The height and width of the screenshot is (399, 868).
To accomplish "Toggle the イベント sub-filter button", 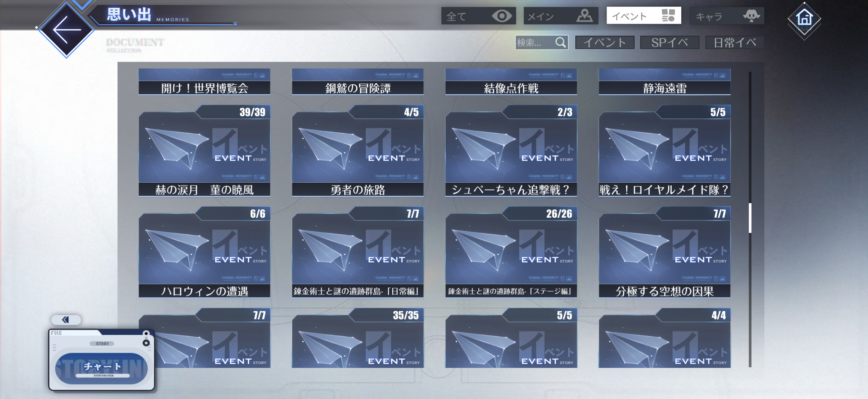I will 604,42.
